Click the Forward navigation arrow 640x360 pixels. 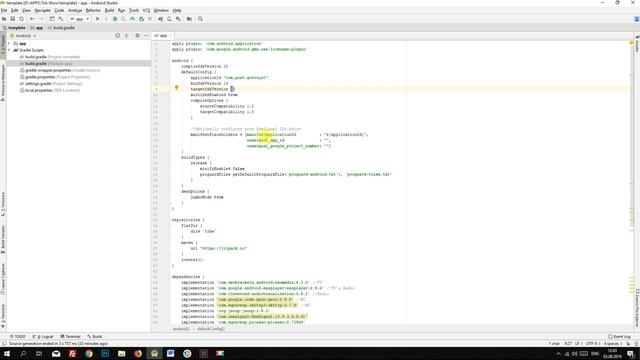41,19
